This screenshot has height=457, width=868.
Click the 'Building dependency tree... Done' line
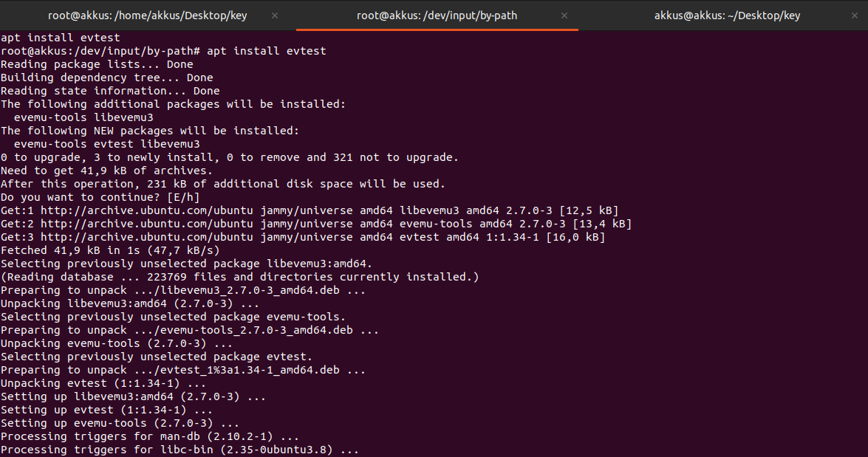106,78
